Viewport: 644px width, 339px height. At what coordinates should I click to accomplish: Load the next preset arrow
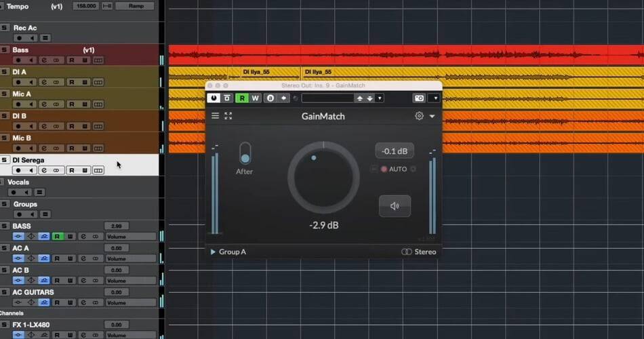pos(369,98)
